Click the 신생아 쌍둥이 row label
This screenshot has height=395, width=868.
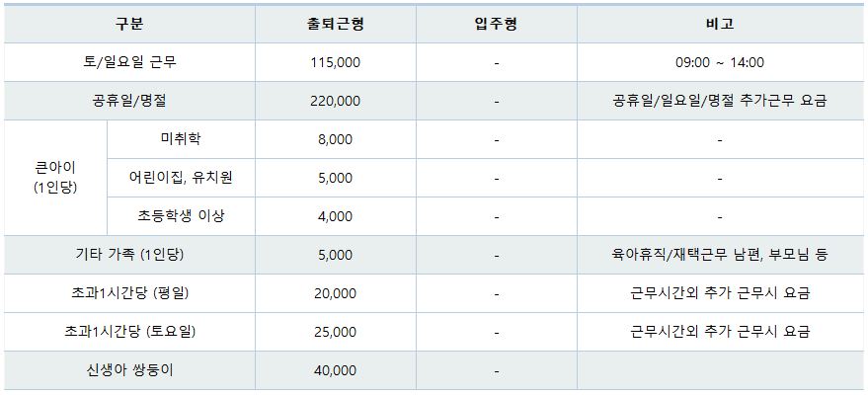pyautogui.click(x=129, y=370)
